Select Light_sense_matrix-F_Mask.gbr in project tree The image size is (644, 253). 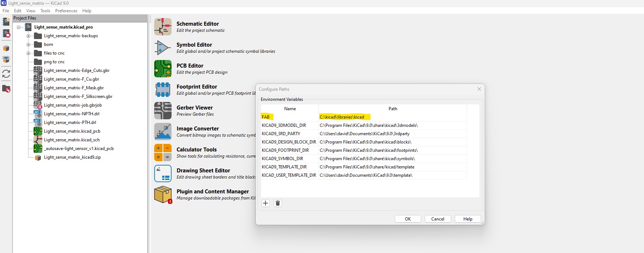pyautogui.click(x=74, y=88)
